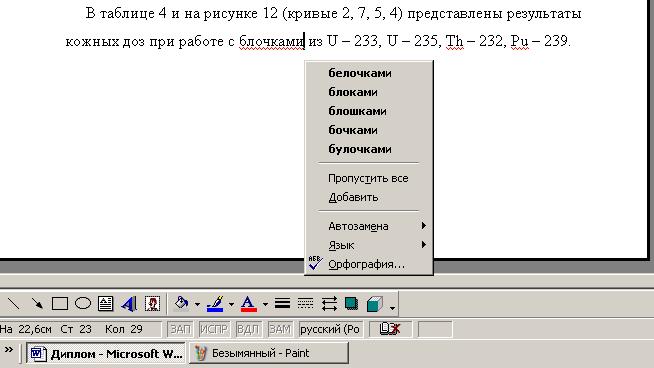Choose Line Style thickness icon
Screen dimensions: 654x368
[282, 303]
